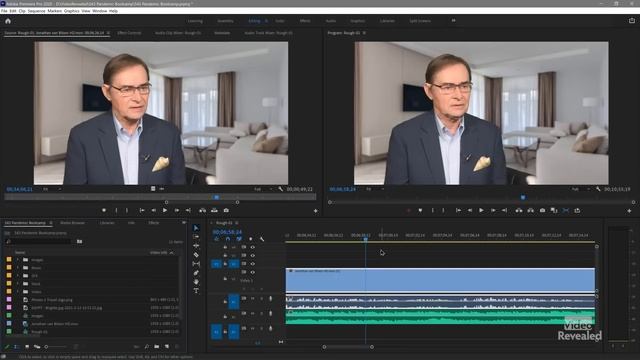Open Program monitor settings wrench
The height and width of the screenshot is (360, 640).
[598, 189]
